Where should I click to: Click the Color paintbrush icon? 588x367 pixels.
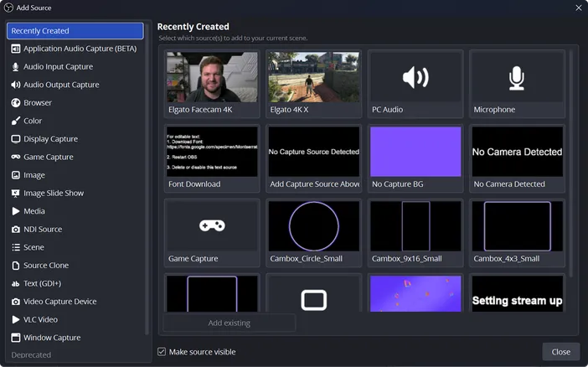15,121
